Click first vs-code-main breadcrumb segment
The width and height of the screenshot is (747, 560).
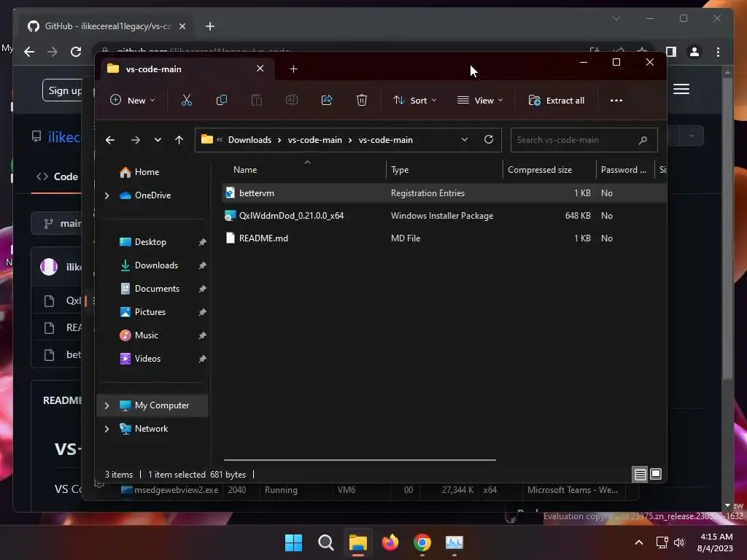[315, 140]
